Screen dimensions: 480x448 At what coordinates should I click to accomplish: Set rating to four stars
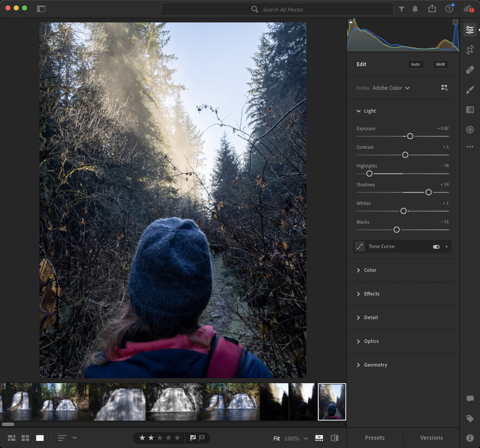click(168, 438)
